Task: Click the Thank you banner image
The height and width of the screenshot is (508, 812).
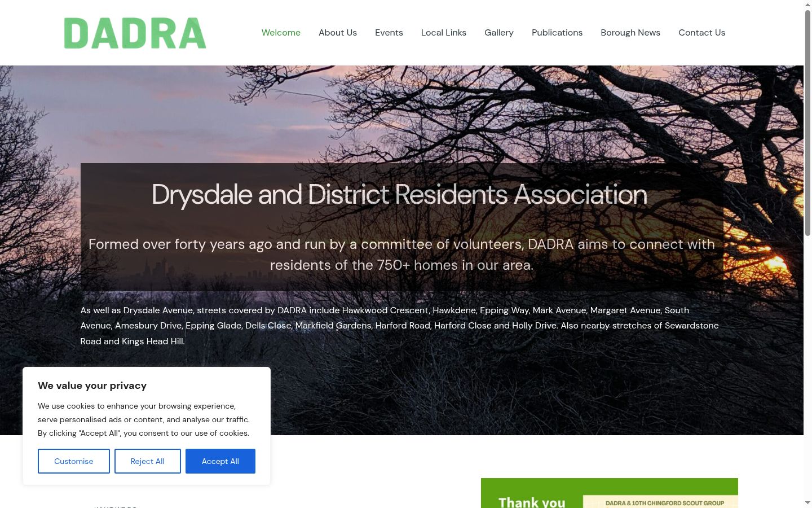Action: pyautogui.click(x=610, y=493)
